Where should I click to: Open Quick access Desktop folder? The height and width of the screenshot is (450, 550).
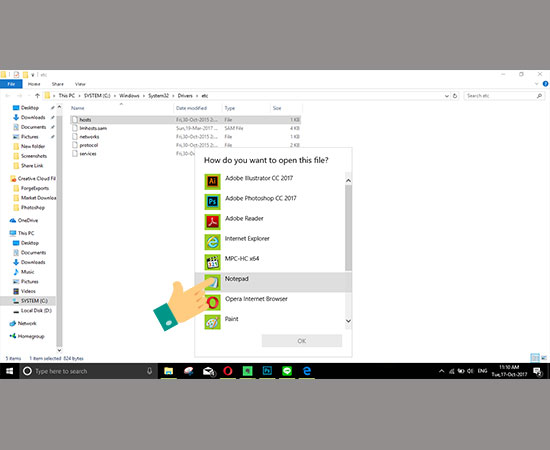[30, 108]
